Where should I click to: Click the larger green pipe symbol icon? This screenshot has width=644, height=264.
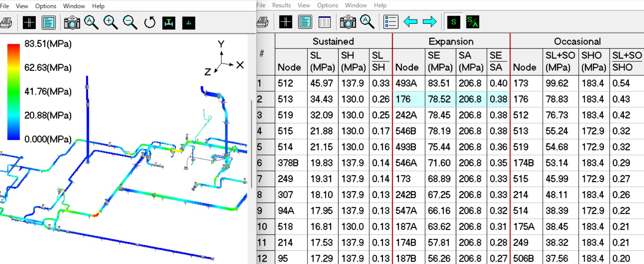169,23
